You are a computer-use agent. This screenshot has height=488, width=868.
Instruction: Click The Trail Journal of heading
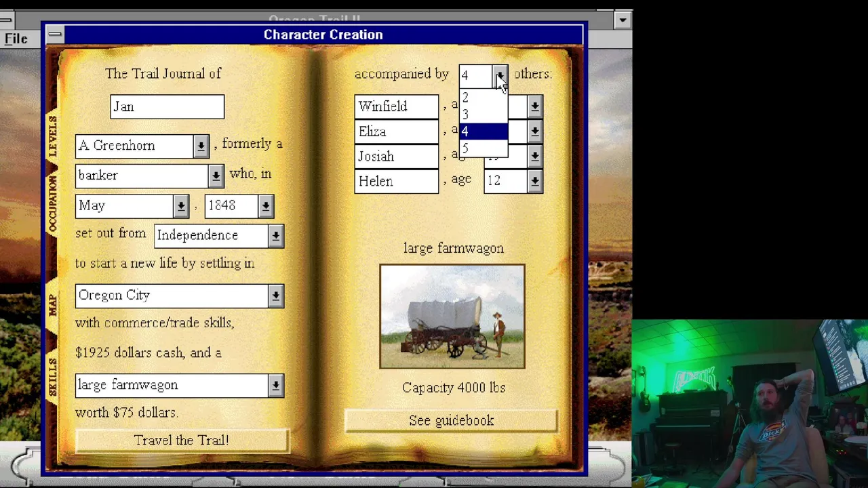pyautogui.click(x=163, y=74)
